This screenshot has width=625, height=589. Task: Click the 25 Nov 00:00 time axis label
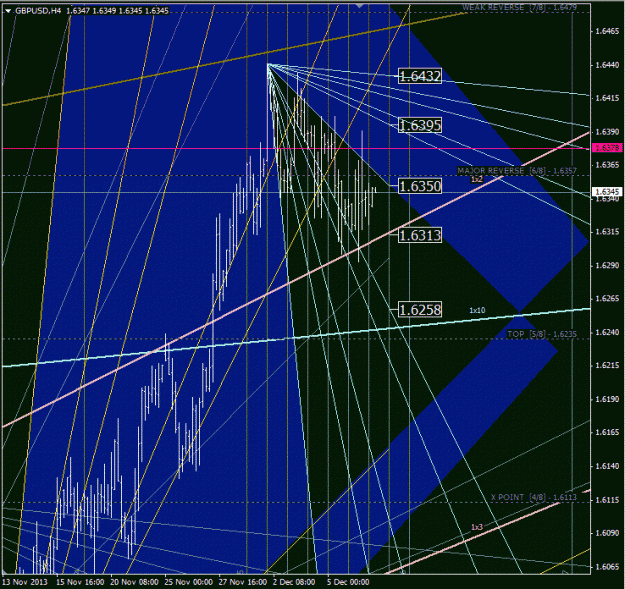[189, 582]
